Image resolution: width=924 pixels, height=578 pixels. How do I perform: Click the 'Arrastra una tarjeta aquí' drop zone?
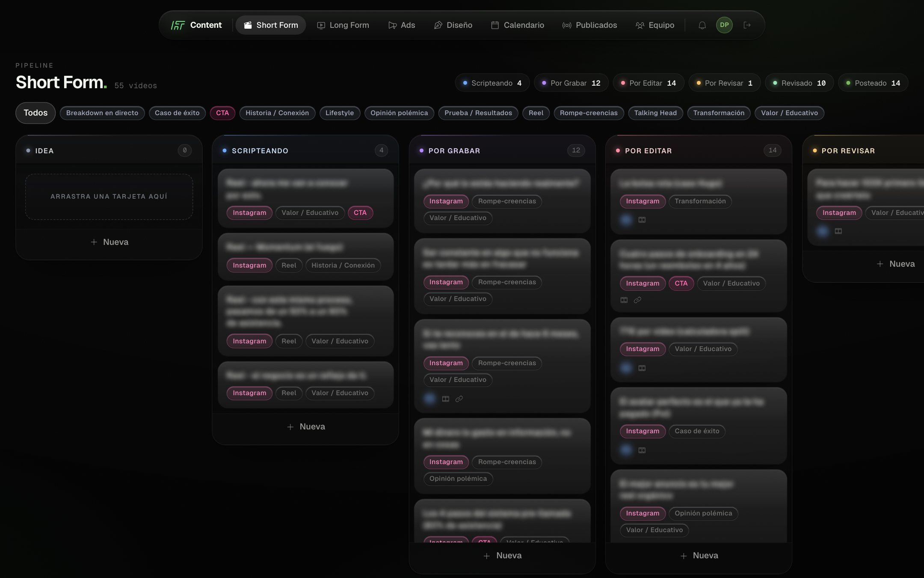pos(109,197)
